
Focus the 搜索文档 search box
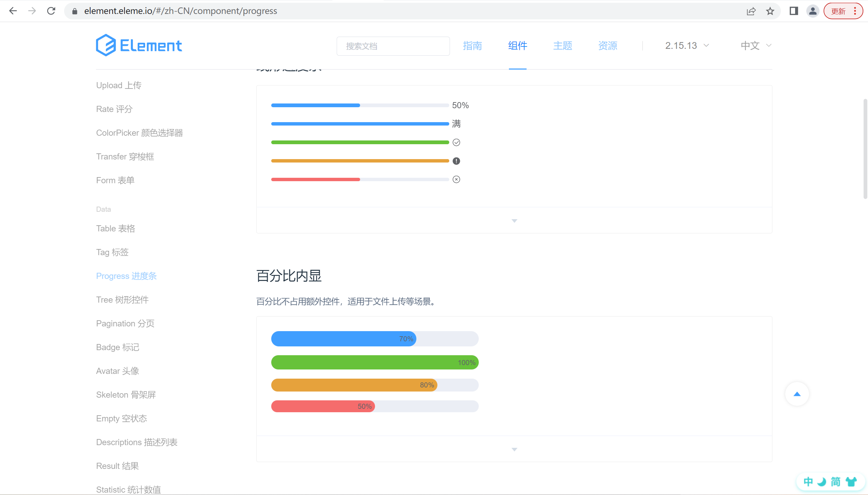(393, 46)
